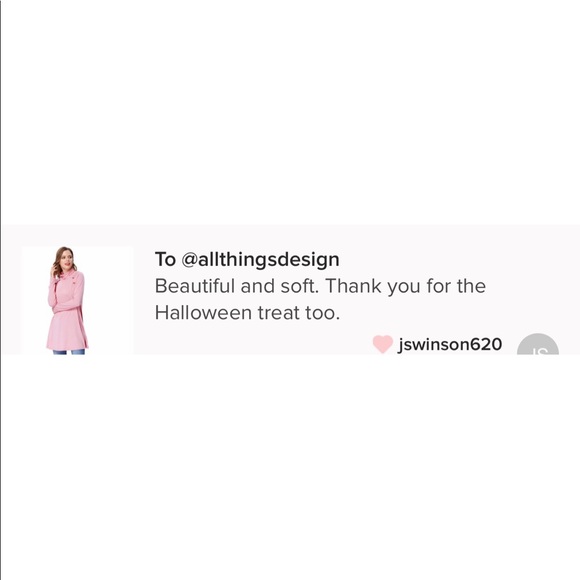The height and width of the screenshot is (580, 580).
Task: Tap the pink heart icon
Action: point(382,344)
